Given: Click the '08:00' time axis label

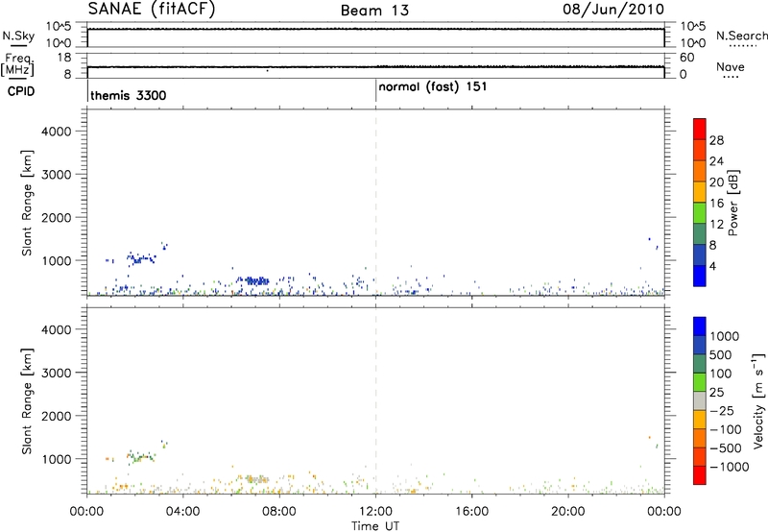Looking at the screenshot, I should pyautogui.click(x=279, y=512).
